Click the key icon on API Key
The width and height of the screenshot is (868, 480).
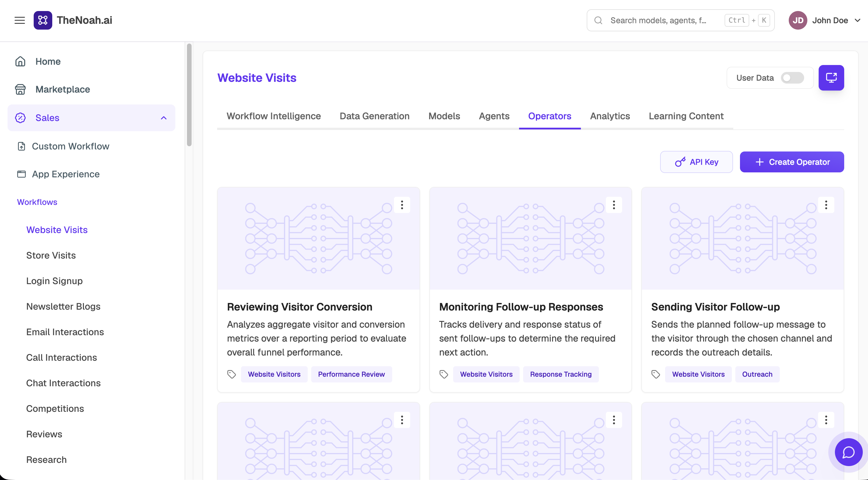680,162
